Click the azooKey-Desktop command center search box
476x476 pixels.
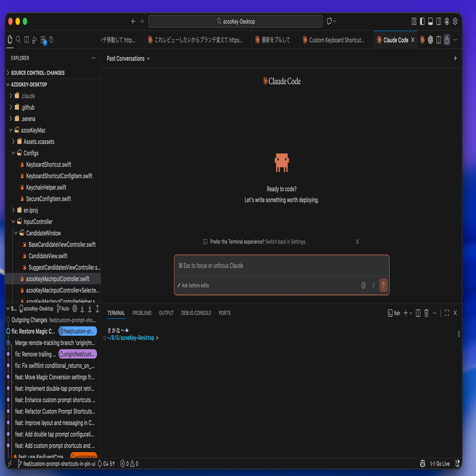click(236, 21)
